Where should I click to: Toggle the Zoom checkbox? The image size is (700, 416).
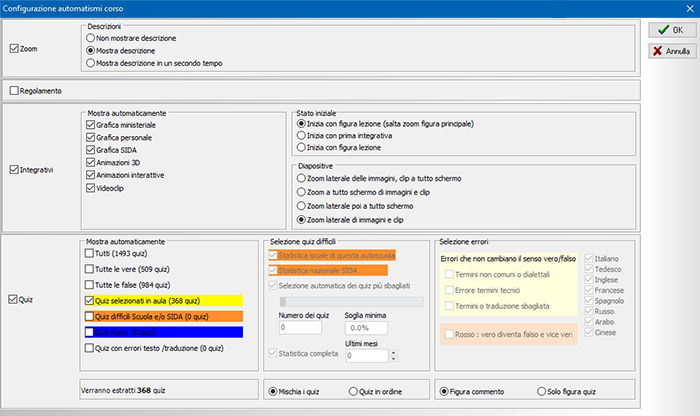point(14,48)
